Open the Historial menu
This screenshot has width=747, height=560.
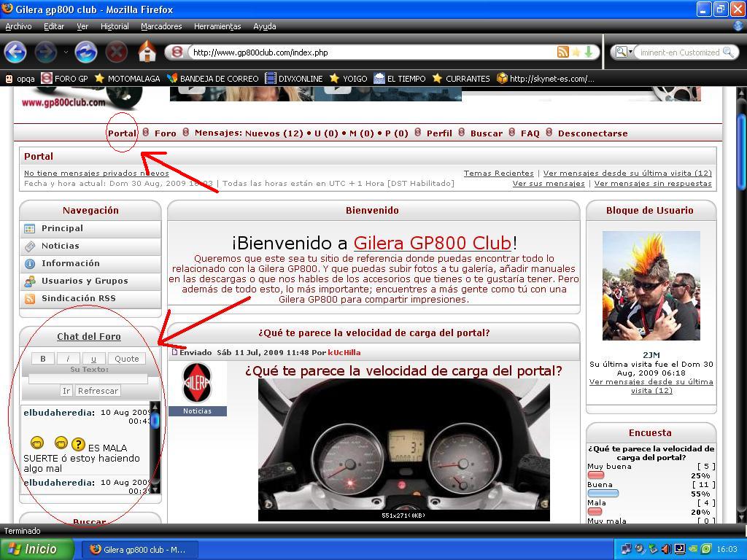point(115,27)
